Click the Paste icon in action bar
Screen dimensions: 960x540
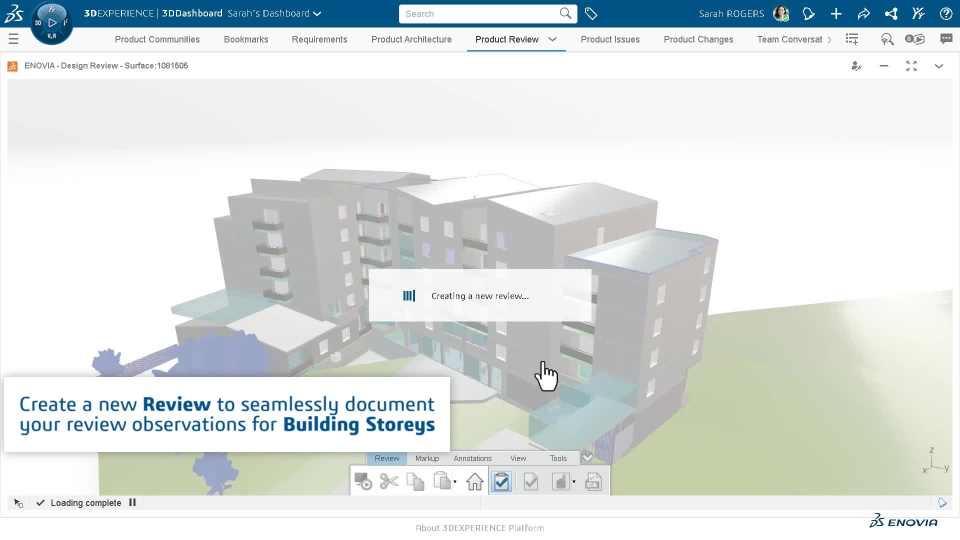[441, 482]
